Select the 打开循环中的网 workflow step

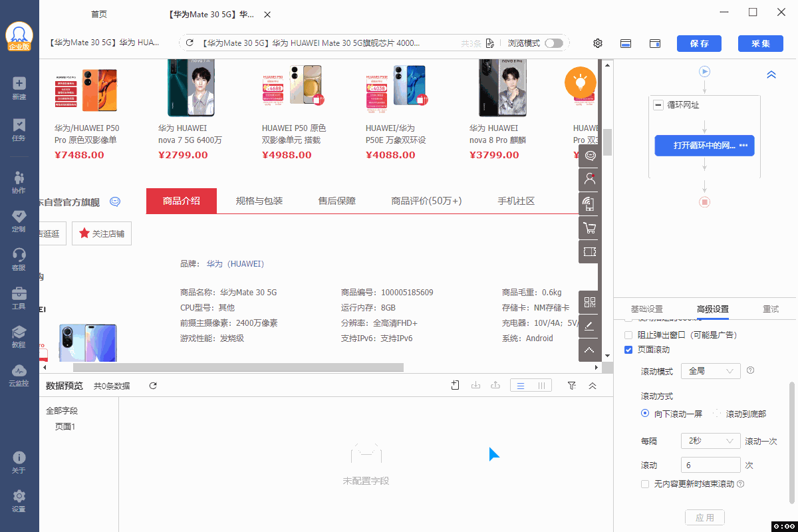(x=704, y=146)
